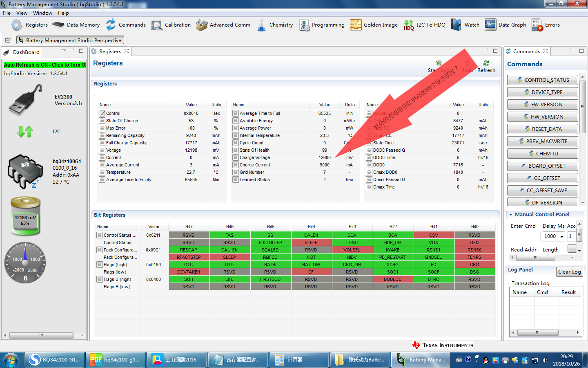The height and width of the screenshot is (368, 588).
Task: Open the Delay Ms dropdown
Action: [561, 236]
